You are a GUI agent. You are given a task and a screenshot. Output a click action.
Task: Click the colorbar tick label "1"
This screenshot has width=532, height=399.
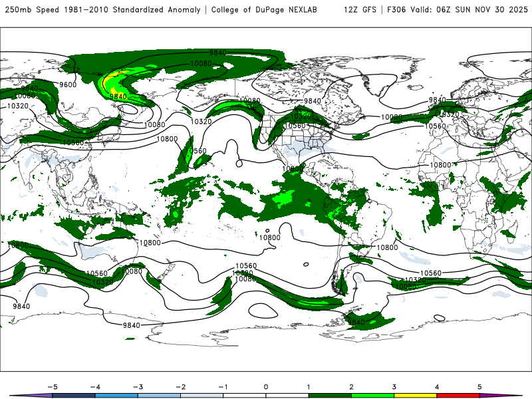coord(309,387)
